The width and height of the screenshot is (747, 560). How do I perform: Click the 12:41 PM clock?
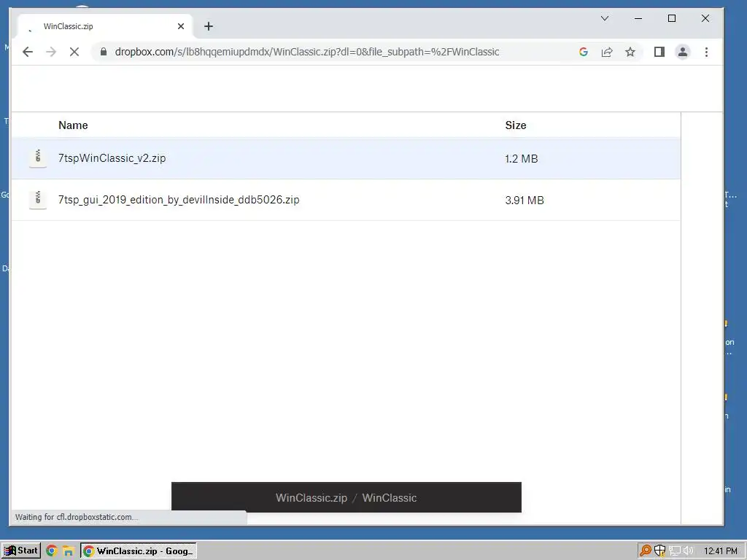720,551
